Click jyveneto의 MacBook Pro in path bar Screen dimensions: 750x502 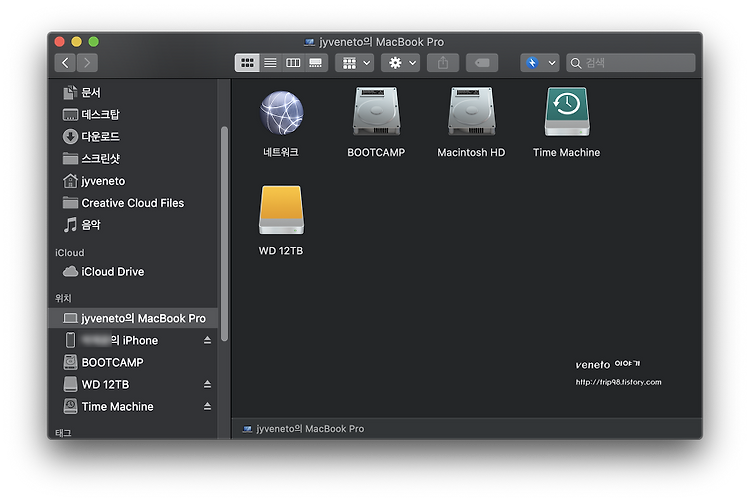303,429
